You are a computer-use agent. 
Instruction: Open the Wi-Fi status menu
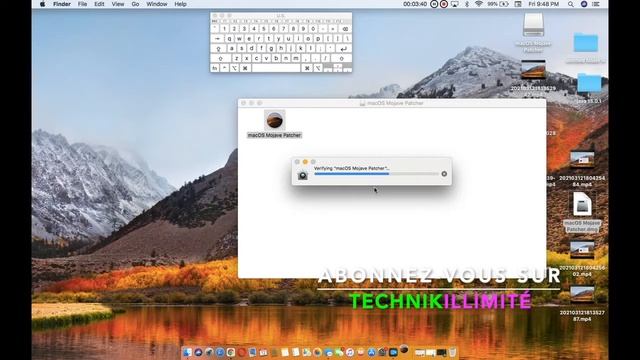479,4
